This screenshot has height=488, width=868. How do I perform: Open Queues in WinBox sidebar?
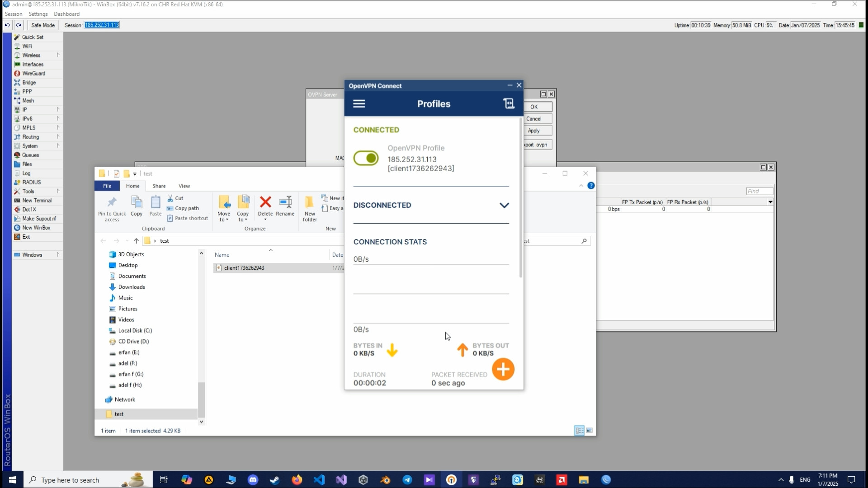30,155
